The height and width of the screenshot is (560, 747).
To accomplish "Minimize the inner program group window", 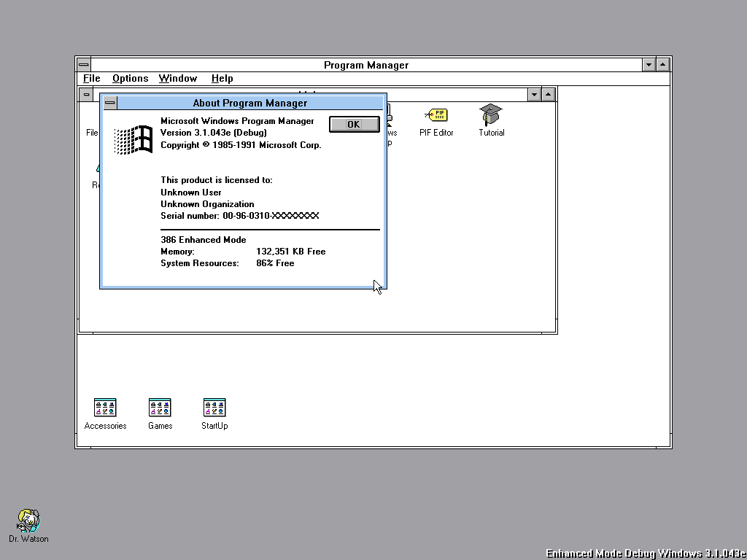I will click(x=534, y=95).
